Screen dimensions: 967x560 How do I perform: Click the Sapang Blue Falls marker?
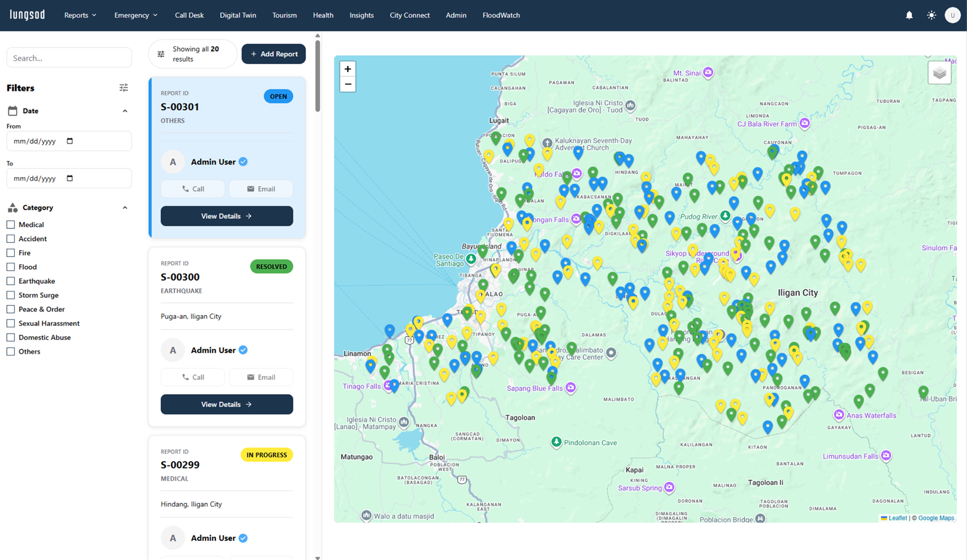pos(570,387)
